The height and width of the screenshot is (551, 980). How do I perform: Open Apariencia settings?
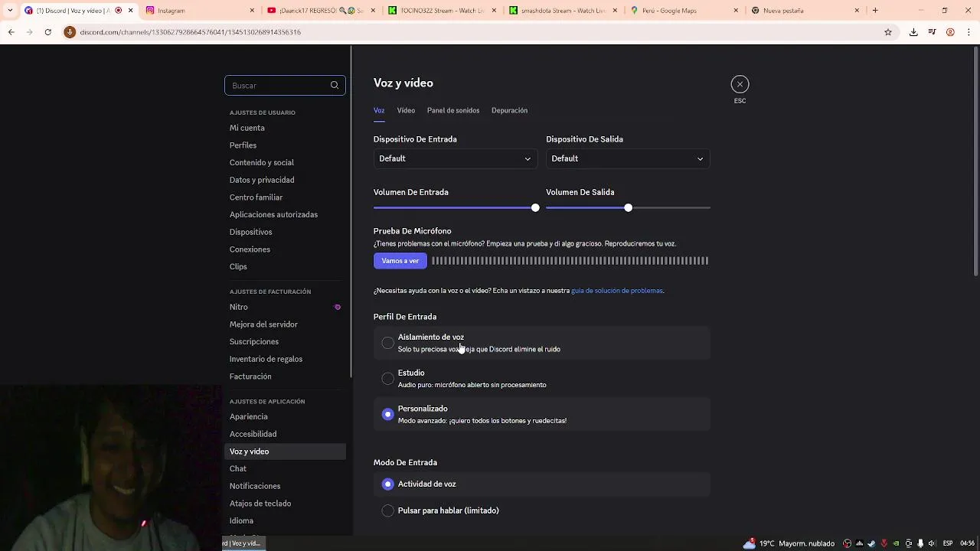(x=285, y=416)
